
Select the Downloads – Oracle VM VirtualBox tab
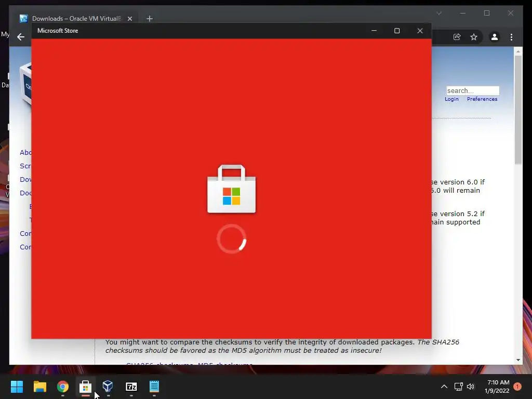pyautogui.click(x=76, y=19)
